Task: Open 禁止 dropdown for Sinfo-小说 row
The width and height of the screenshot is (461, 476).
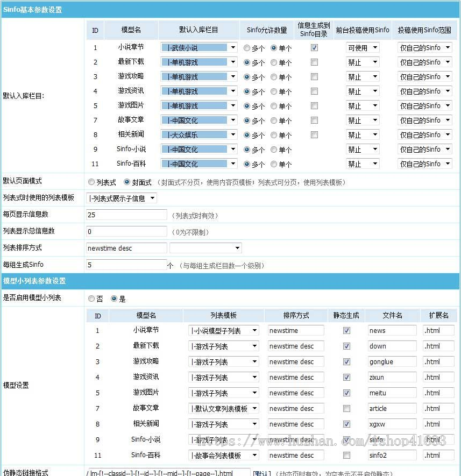Action: coord(363,150)
